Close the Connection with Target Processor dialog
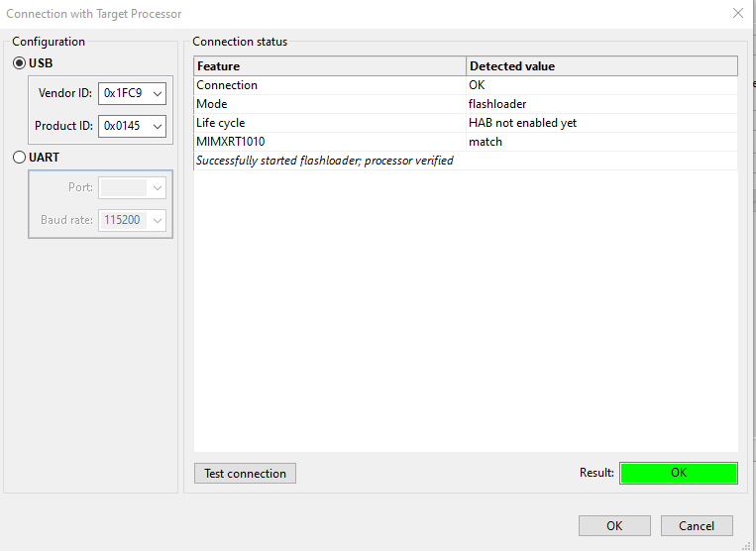The image size is (756, 551). pyautogui.click(x=737, y=14)
